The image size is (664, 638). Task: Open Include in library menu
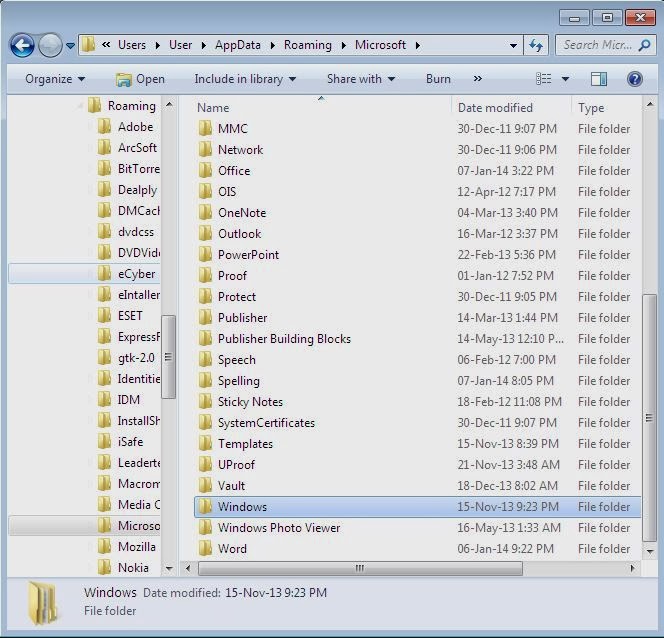tap(245, 79)
